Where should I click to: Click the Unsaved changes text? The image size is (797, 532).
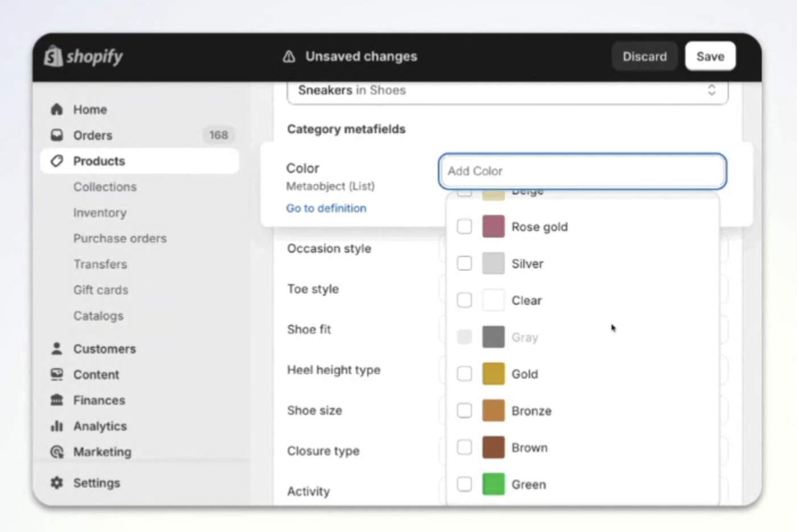(362, 56)
